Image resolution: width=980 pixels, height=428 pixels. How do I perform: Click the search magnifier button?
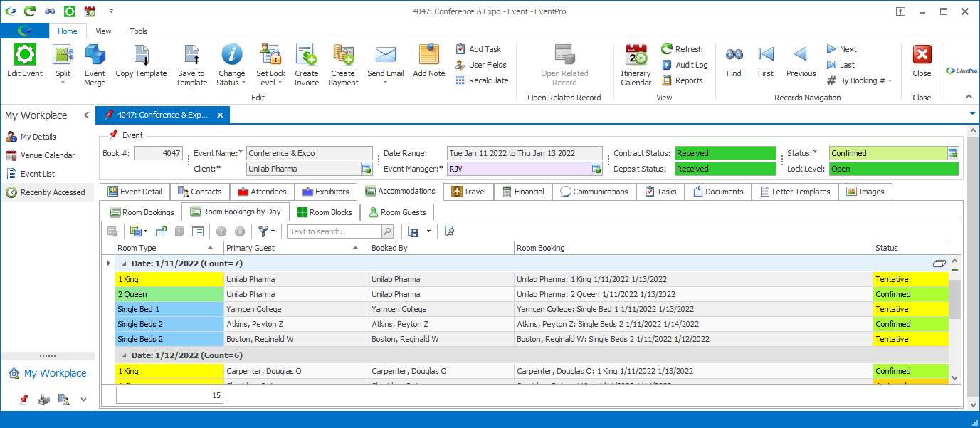pyautogui.click(x=387, y=231)
